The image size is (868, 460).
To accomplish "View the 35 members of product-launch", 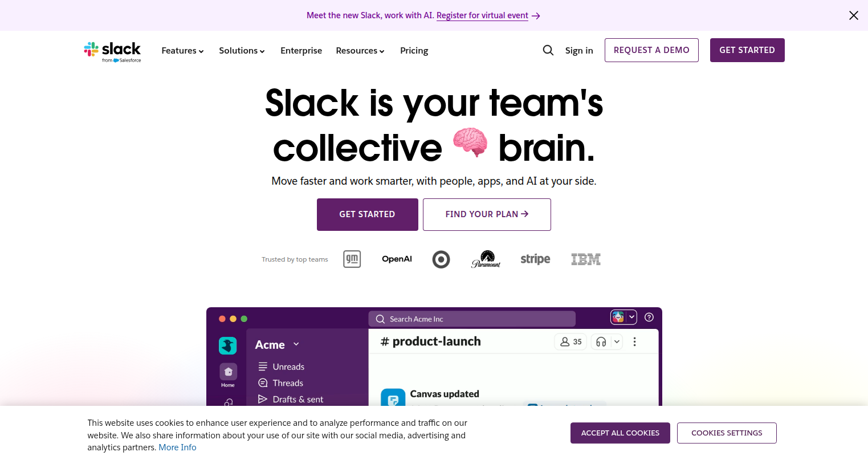I will coord(570,341).
